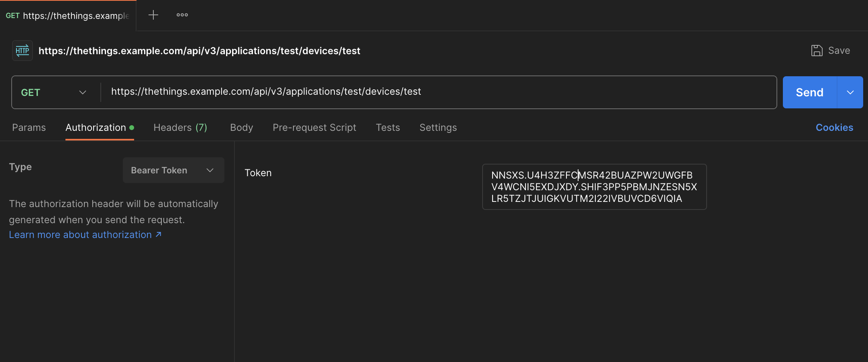This screenshot has width=868, height=362.
Task: Click the external link arrow next to Learn more
Action: (157, 234)
